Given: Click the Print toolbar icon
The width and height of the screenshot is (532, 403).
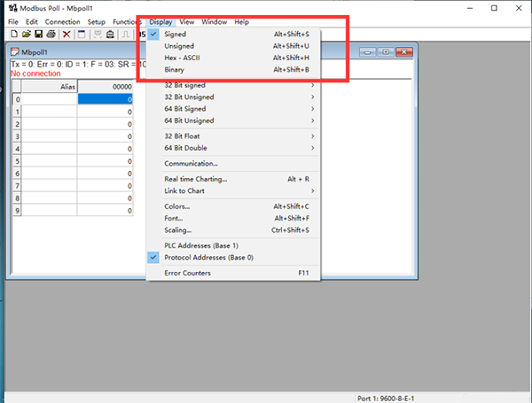Looking at the screenshot, I should click(x=51, y=34).
